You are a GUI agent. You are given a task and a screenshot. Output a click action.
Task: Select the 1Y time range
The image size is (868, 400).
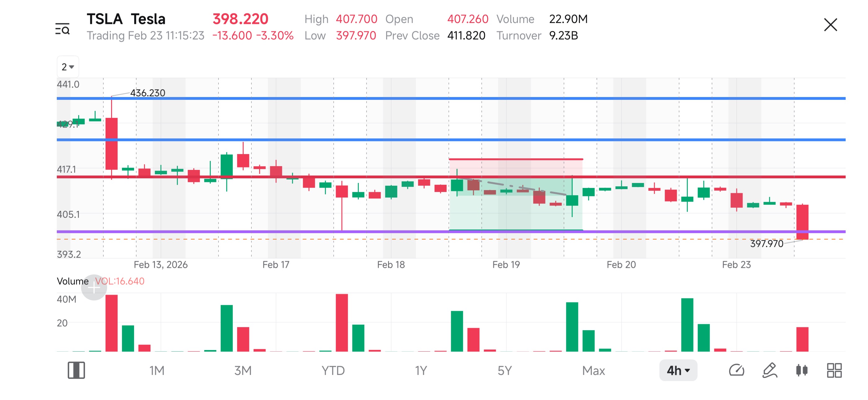[421, 370]
